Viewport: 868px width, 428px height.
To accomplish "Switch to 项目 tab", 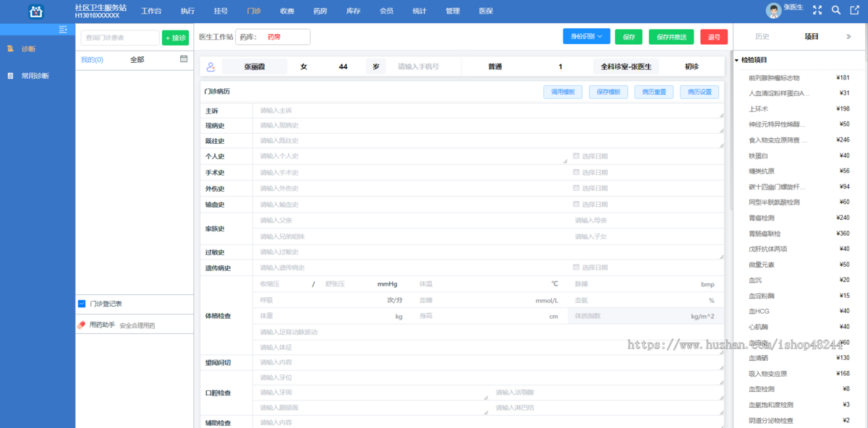I will tap(812, 36).
